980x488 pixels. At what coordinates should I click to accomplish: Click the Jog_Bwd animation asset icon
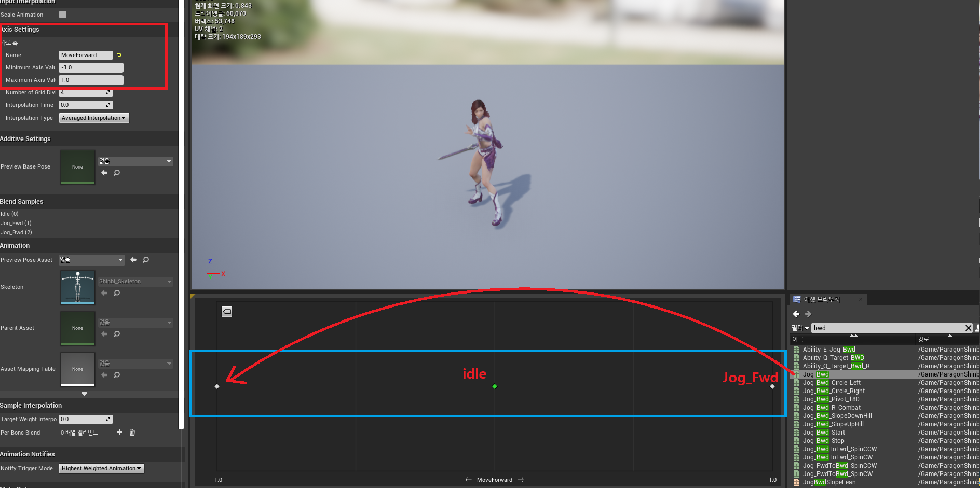click(797, 374)
